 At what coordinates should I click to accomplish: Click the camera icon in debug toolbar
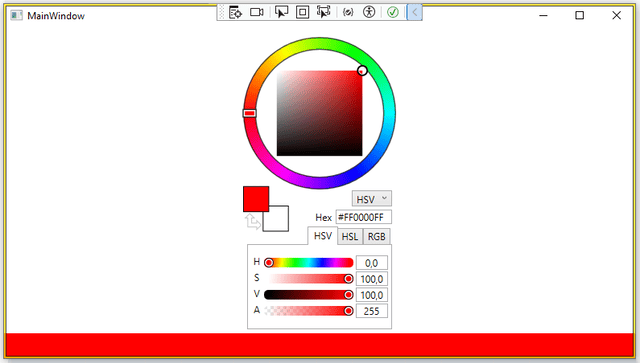point(257,12)
